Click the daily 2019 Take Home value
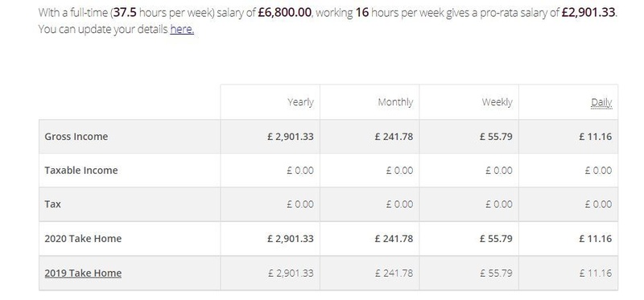 point(596,273)
